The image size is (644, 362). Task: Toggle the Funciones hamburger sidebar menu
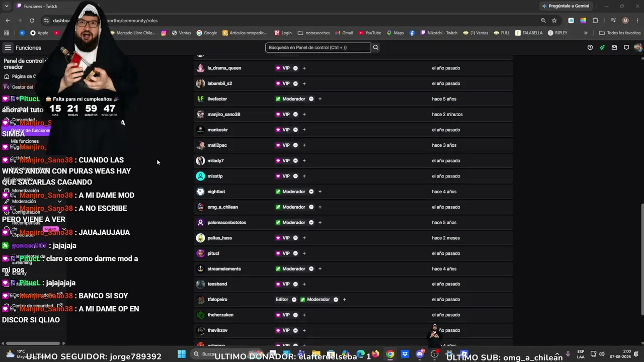point(8,48)
